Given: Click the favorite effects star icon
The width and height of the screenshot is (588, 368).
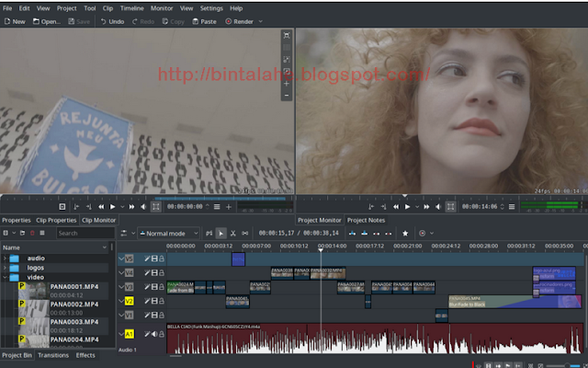Looking at the screenshot, I should [x=405, y=233].
